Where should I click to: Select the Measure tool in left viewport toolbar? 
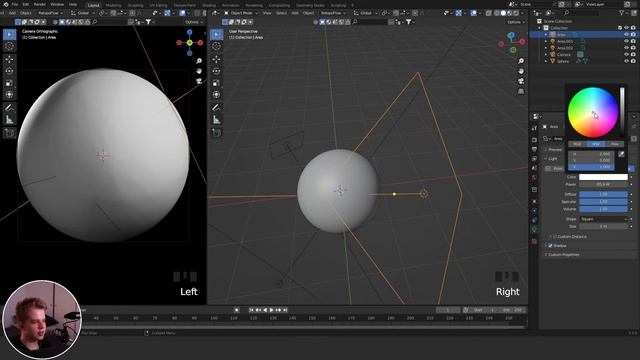[x=9, y=120]
